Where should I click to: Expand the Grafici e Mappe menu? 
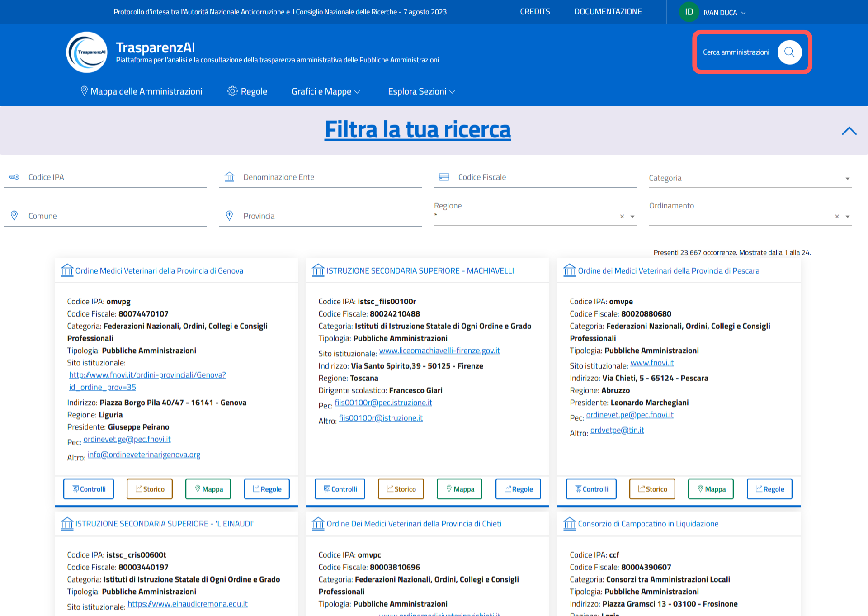[x=326, y=91]
